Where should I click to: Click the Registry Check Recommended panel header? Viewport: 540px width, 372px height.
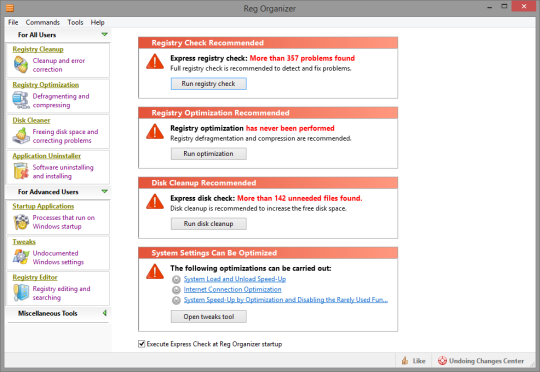tap(268, 43)
